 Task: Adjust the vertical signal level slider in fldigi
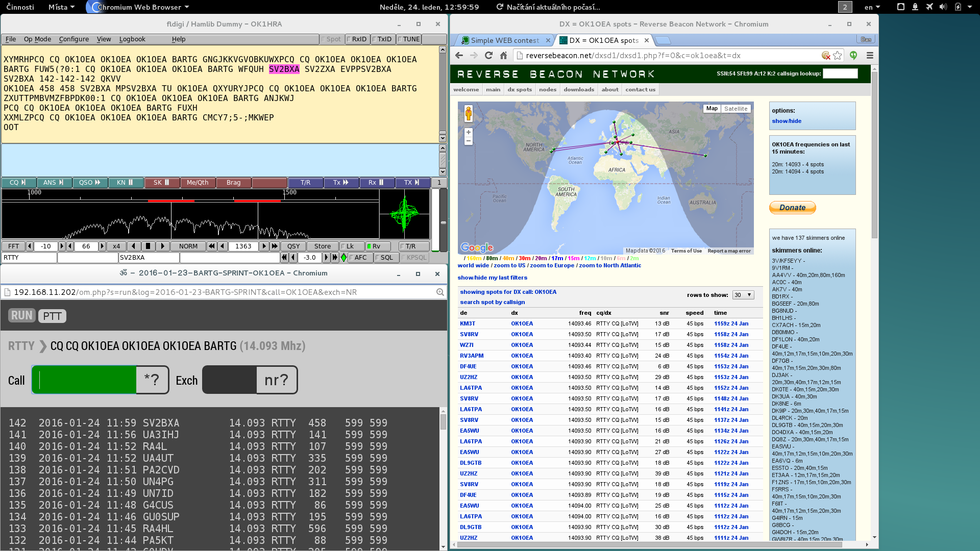[443, 222]
